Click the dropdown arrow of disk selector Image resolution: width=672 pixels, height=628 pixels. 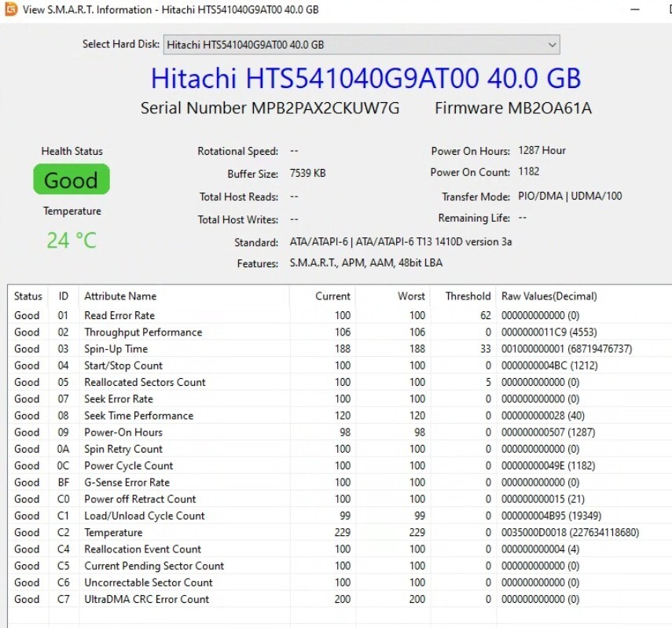tap(552, 45)
